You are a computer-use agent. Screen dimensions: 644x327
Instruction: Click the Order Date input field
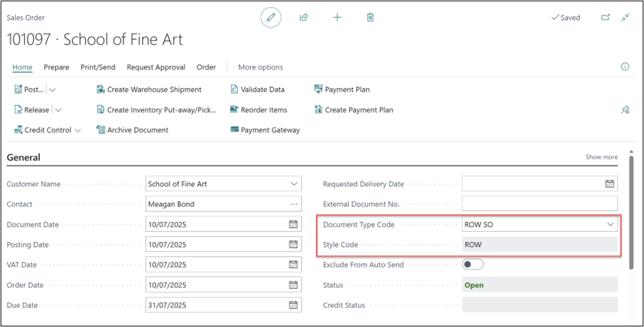224,284
